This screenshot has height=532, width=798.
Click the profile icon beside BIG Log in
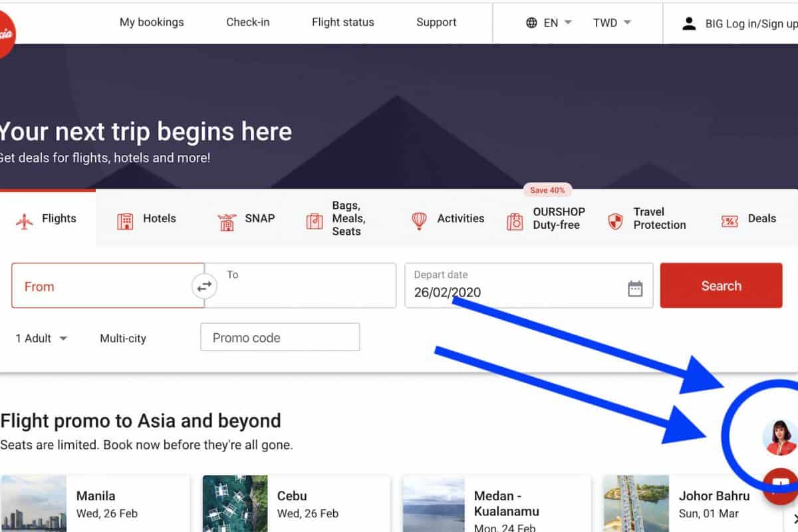click(x=689, y=23)
